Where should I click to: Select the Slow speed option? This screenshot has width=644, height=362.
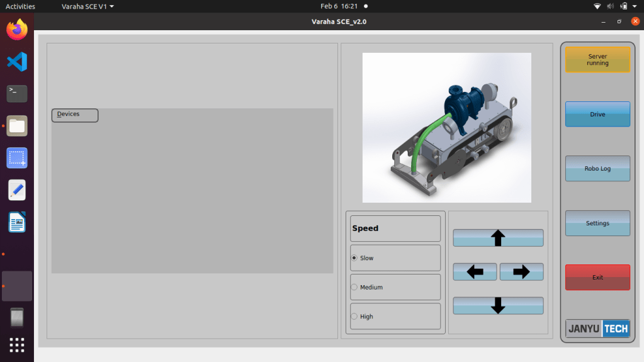354,258
